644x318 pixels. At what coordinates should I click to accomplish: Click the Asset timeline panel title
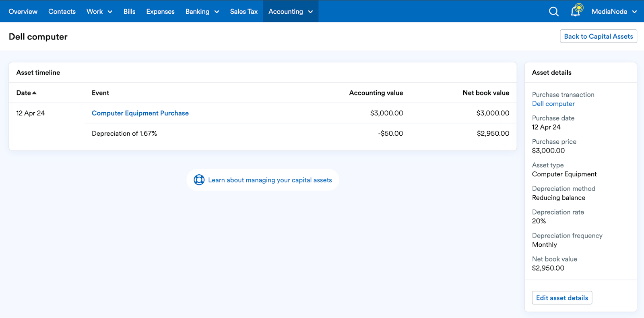(x=38, y=72)
